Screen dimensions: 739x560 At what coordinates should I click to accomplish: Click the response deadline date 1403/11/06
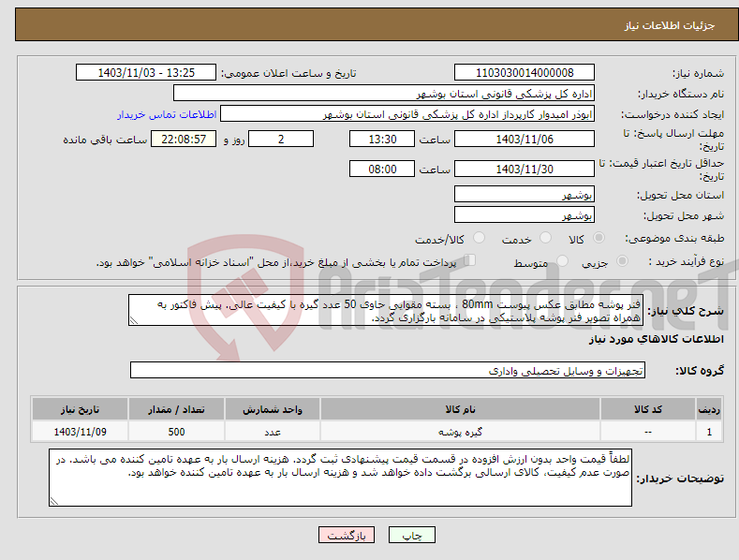pos(525,139)
